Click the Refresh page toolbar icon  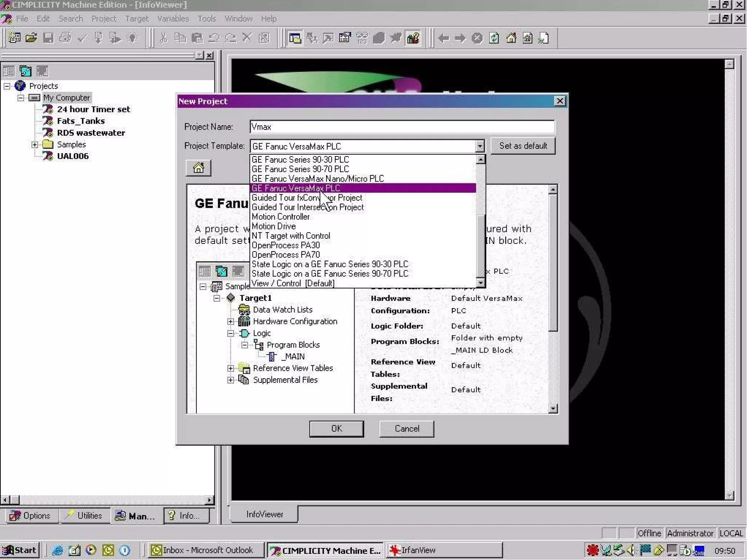494,38
